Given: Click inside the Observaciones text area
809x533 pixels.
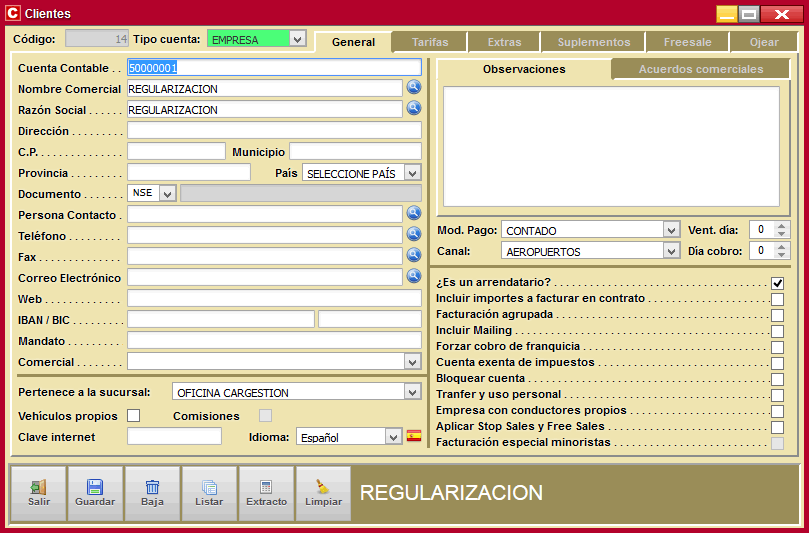Looking at the screenshot, I should click(x=611, y=147).
